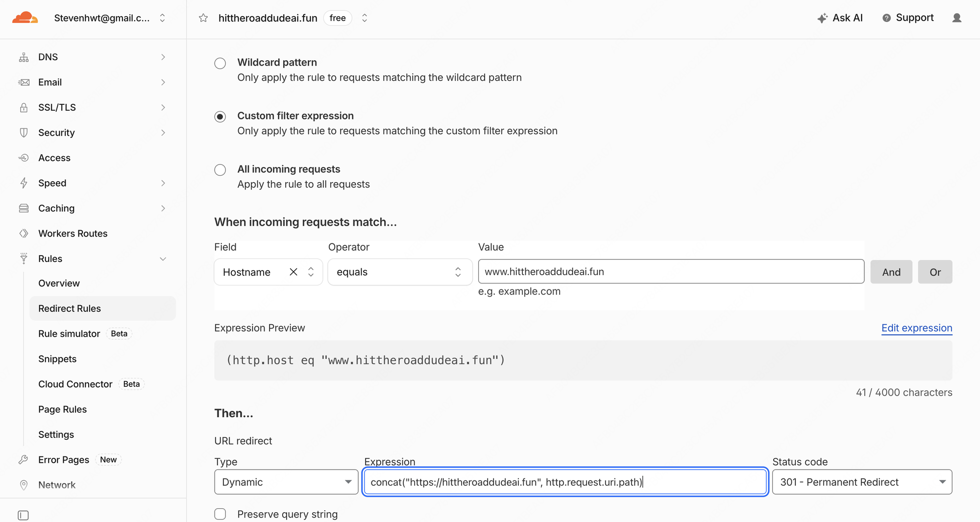
Task: Click the Access sidebar icon
Action: click(24, 158)
